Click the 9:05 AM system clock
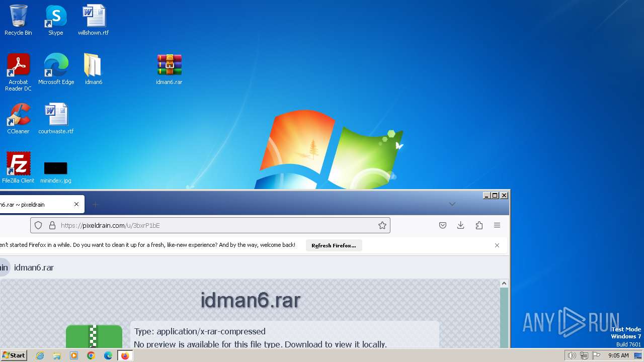The width and height of the screenshot is (644, 362). (618, 355)
